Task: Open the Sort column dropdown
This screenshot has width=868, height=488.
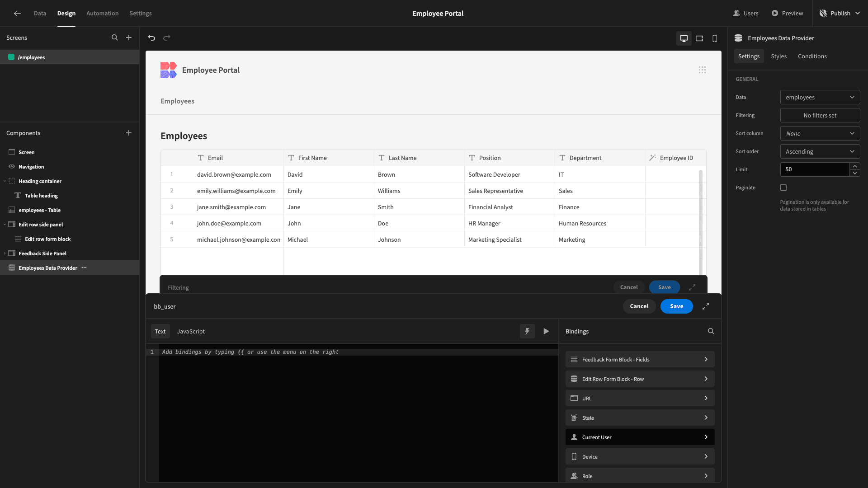Action: point(820,133)
